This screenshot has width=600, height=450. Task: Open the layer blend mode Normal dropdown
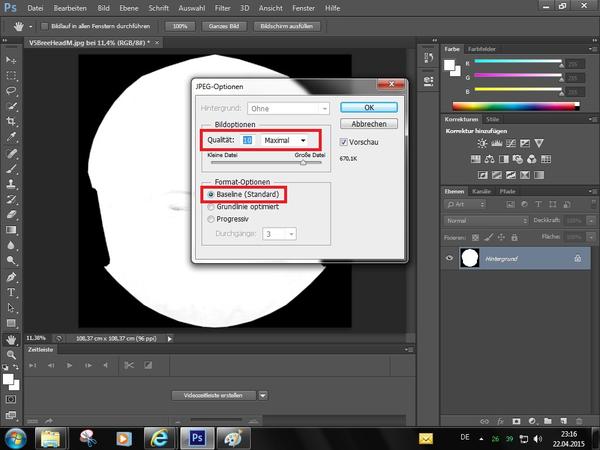pyautogui.click(x=486, y=221)
